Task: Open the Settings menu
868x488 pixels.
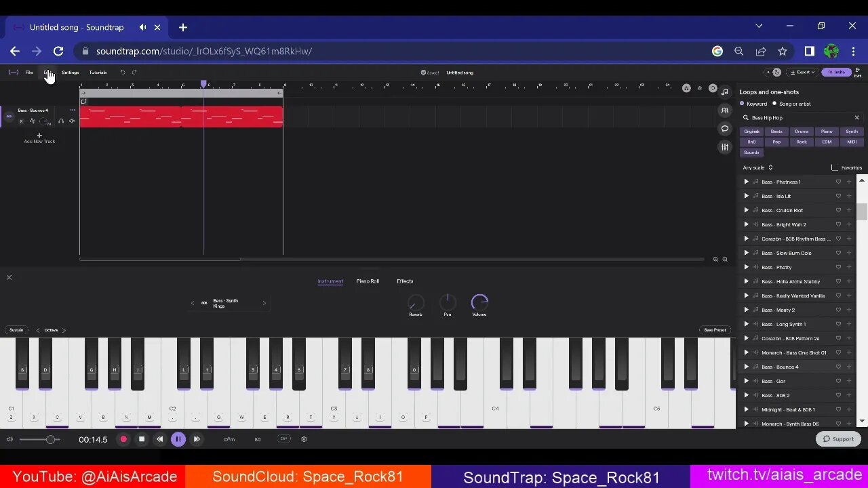Action: tap(70, 72)
